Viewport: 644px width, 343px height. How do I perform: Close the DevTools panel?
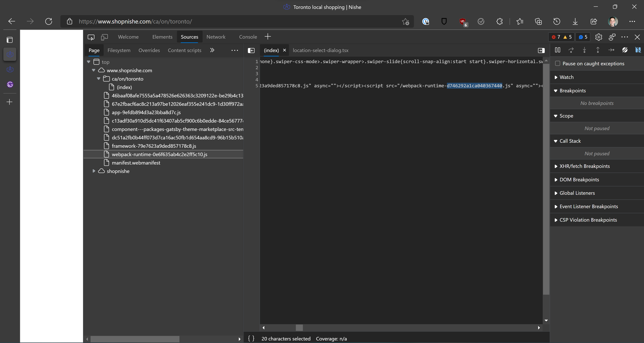tap(637, 37)
